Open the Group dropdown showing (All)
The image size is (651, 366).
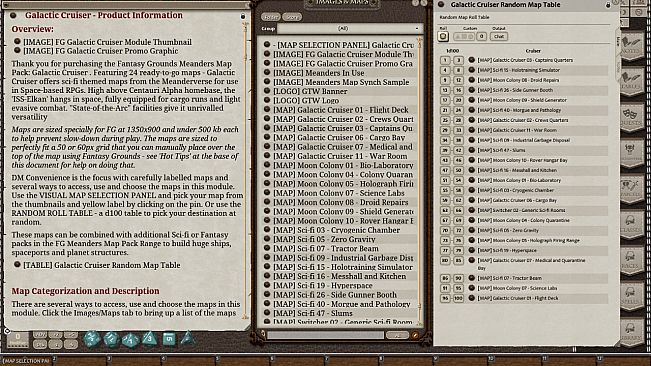click(x=349, y=29)
